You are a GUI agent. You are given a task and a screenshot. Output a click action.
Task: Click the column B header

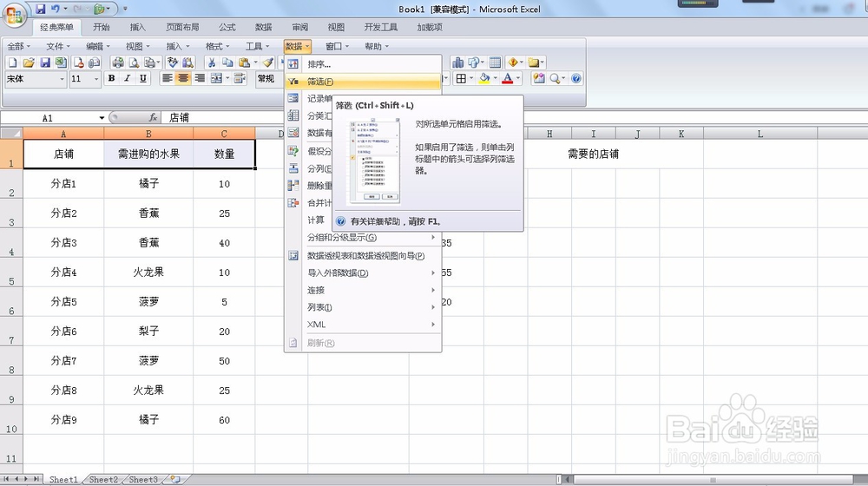(148, 134)
